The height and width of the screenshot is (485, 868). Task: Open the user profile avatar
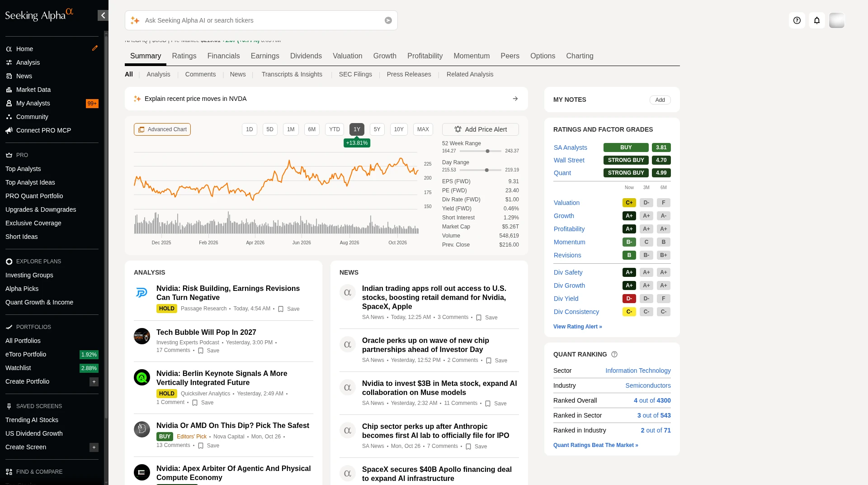click(837, 20)
